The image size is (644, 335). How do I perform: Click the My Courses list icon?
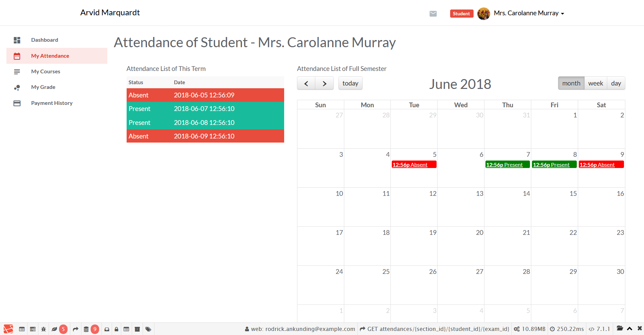17,72
